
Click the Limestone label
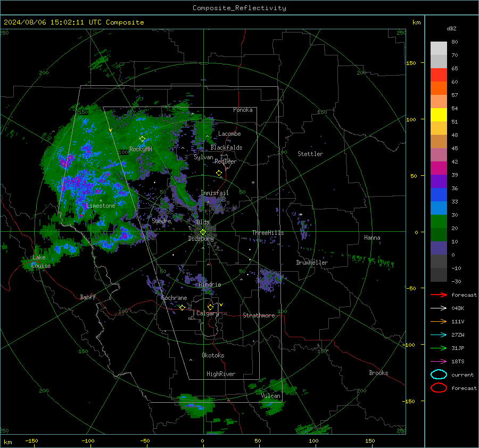point(101,206)
